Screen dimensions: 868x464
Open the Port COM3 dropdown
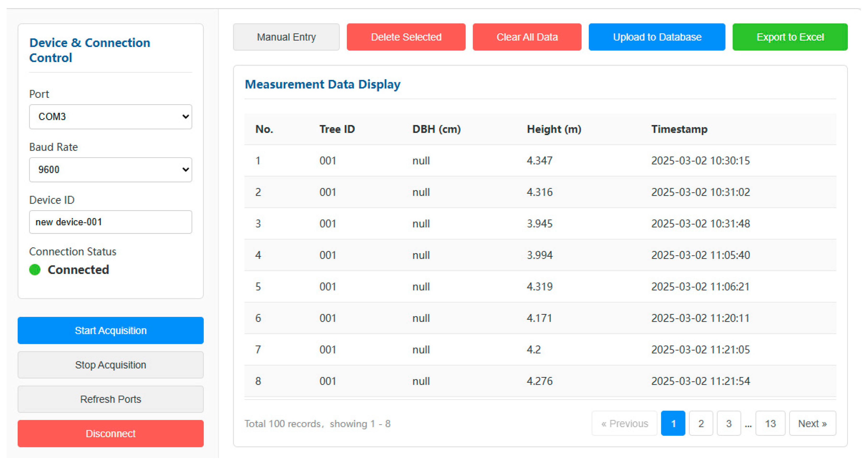coord(111,117)
